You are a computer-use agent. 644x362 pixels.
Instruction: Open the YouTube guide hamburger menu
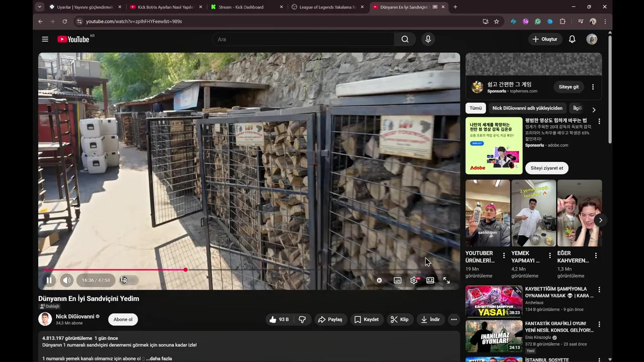click(x=45, y=39)
